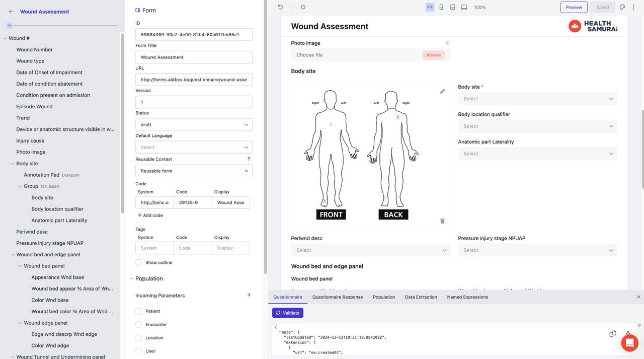Viewport: 644px width, 359px height.
Task: Click the copy icon in the Questionnaire JSON panel
Action: point(613,333)
